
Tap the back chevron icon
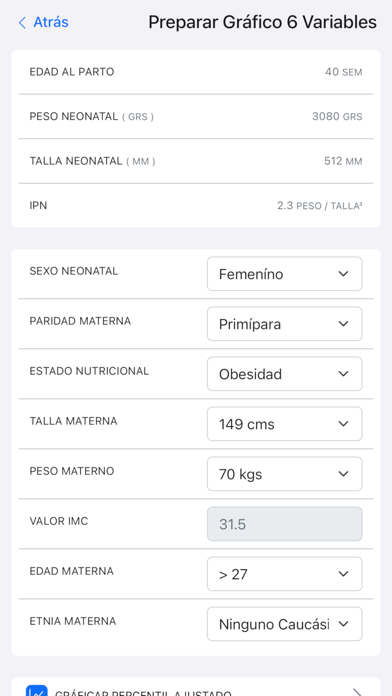pyautogui.click(x=22, y=23)
